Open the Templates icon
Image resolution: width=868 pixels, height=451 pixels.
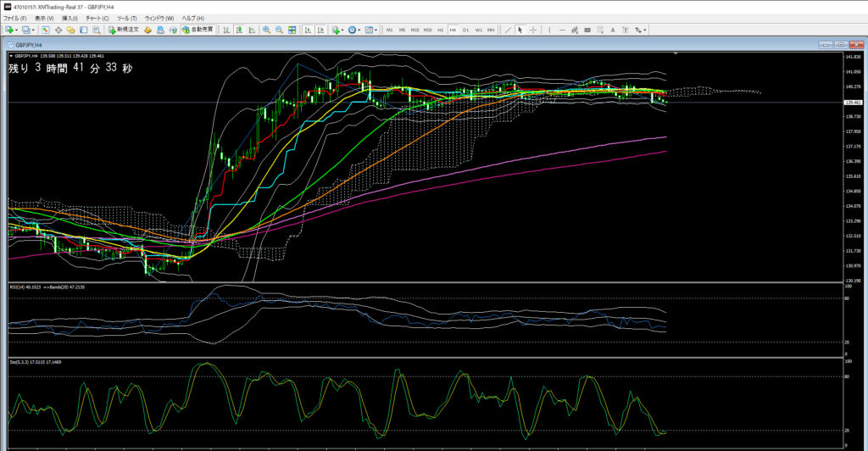(369, 30)
